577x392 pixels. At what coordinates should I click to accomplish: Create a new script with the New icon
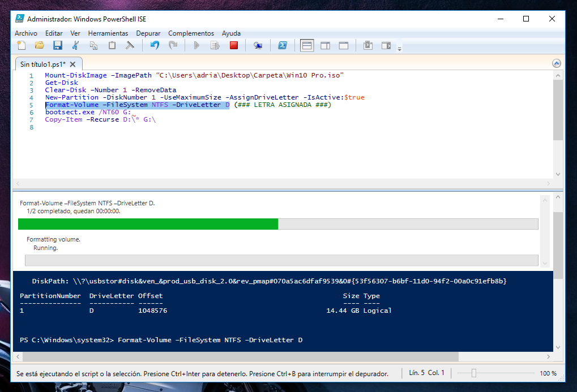22,46
